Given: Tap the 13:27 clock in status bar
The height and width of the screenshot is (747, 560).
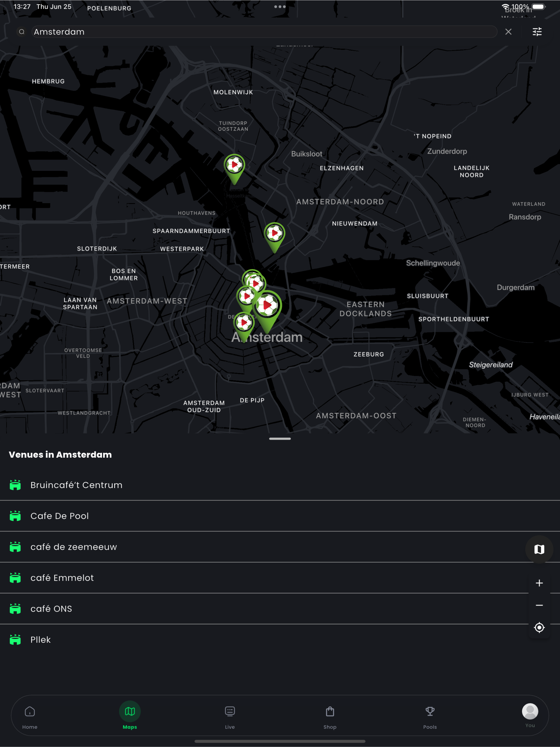Looking at the screenshot, I should point(22,7).
